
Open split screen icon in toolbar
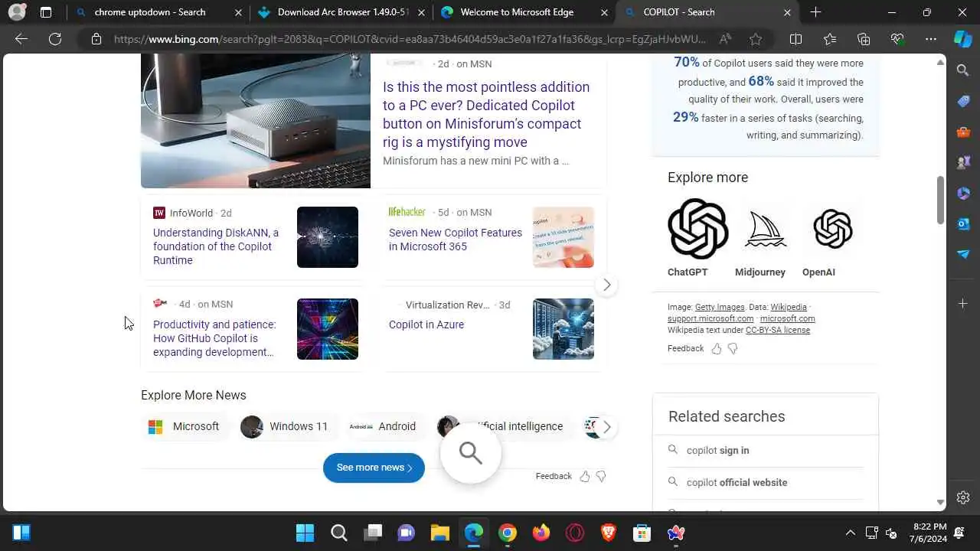(x=795, y=39)
